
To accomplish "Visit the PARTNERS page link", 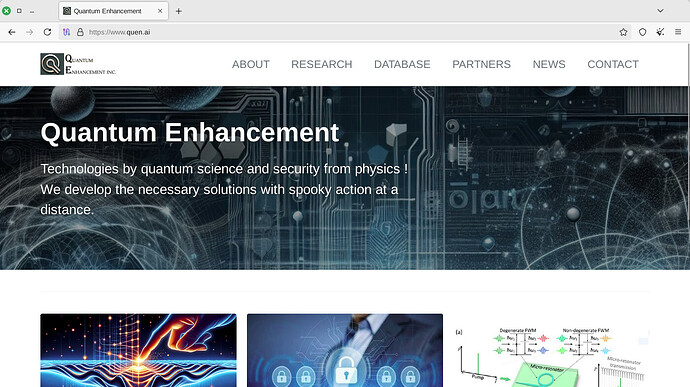I will 481,64.
